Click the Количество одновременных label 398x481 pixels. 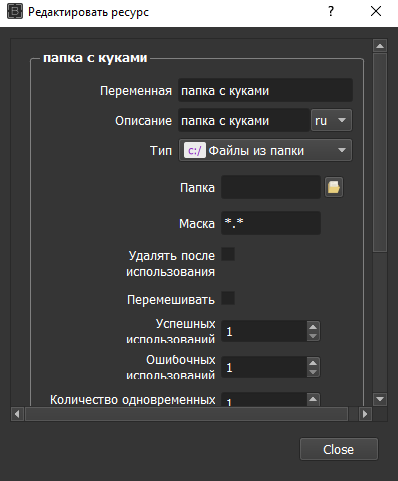point(133,399)
